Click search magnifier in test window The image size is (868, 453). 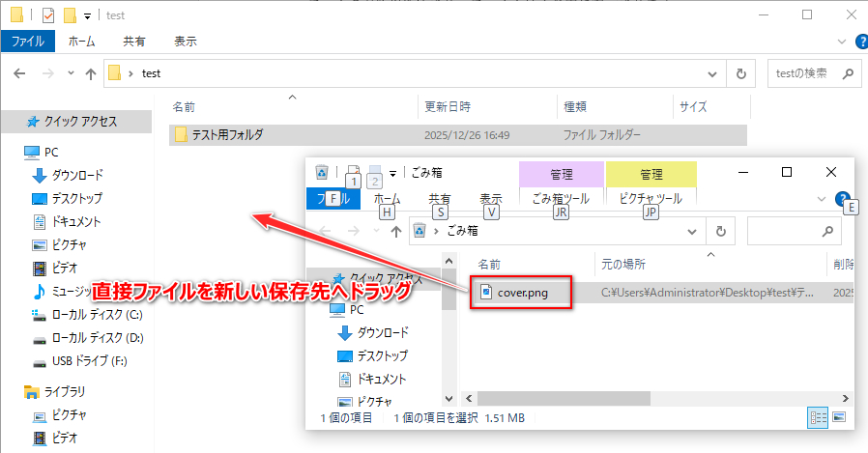848,73
